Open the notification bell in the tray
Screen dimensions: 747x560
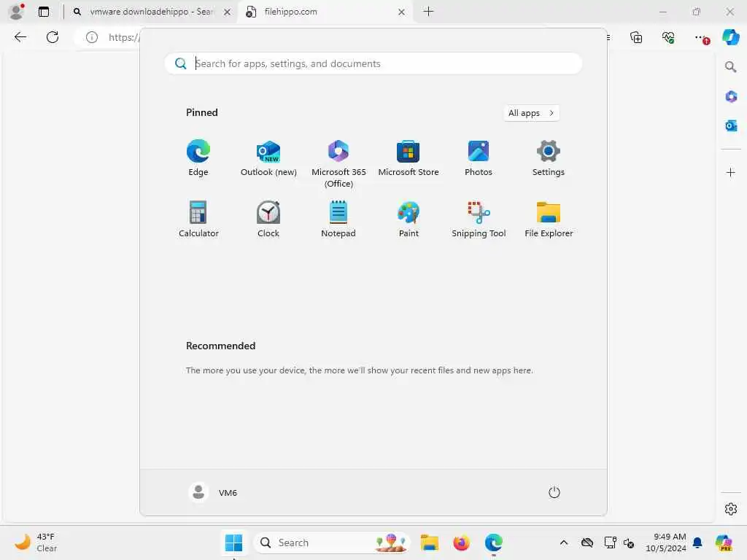pos(697,542)
